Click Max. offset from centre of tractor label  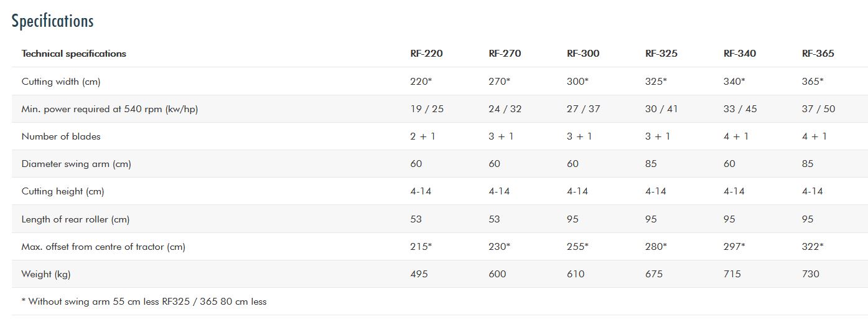point(103,247)
